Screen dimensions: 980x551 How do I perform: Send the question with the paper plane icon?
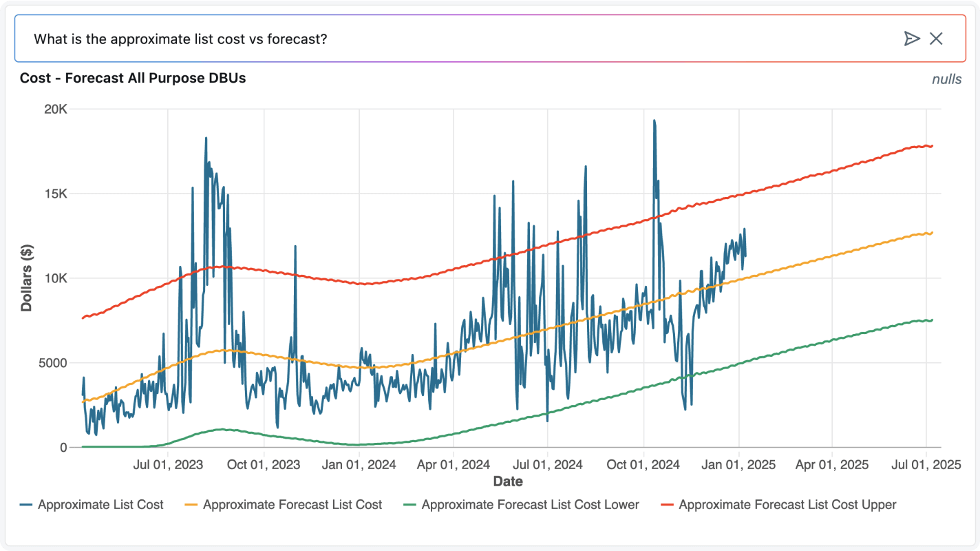911,39
